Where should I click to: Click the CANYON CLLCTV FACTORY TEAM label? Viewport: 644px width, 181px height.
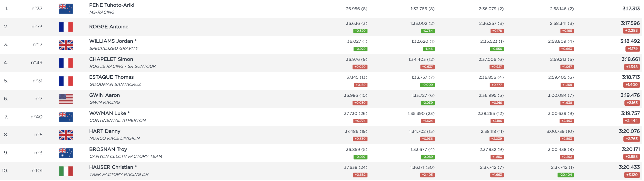click(x=126, y=156)
